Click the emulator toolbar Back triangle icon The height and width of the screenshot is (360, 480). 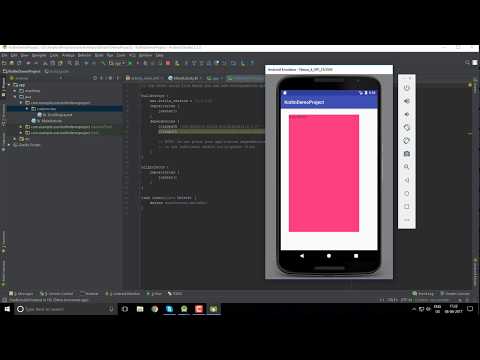click(x=407, y=180)
